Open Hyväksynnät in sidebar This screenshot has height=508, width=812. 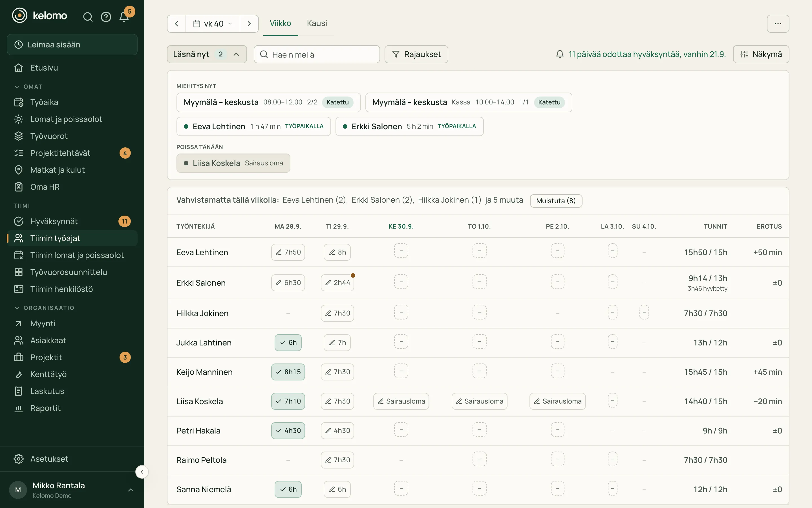click(72, 221)
